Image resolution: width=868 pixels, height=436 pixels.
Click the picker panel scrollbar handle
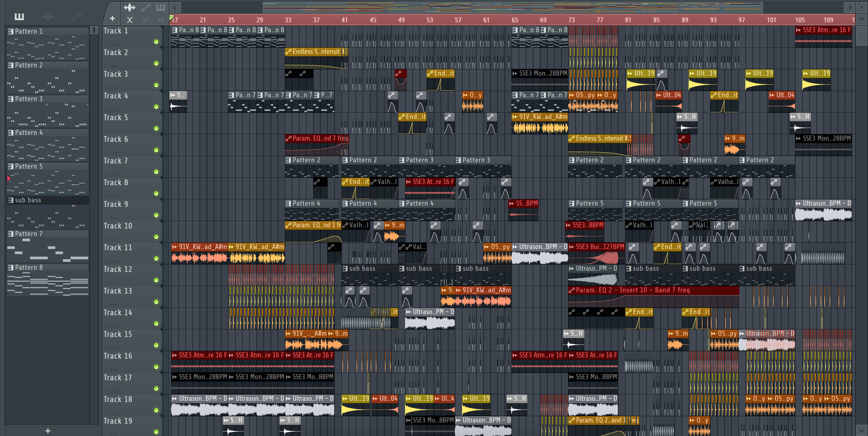point(94,31)
